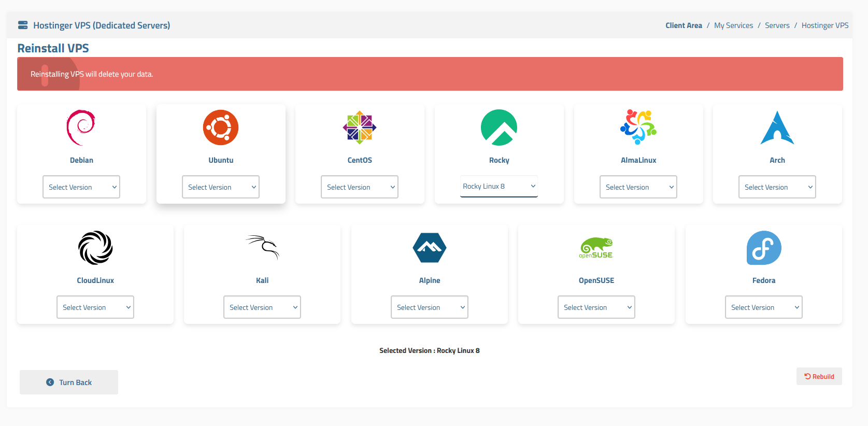This screenshot has width=868, height=426.
Task: Choose the Rocky Linux mountain logo
Action: [x=499, y=127]
